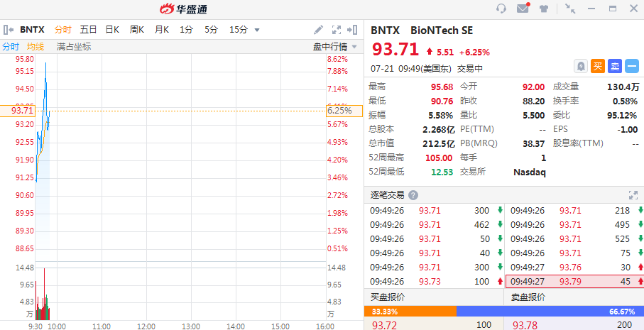Open help for tick-by-tick trades
Image resolution: width=644 pixels, height=330 pixels.
point(413,195)
